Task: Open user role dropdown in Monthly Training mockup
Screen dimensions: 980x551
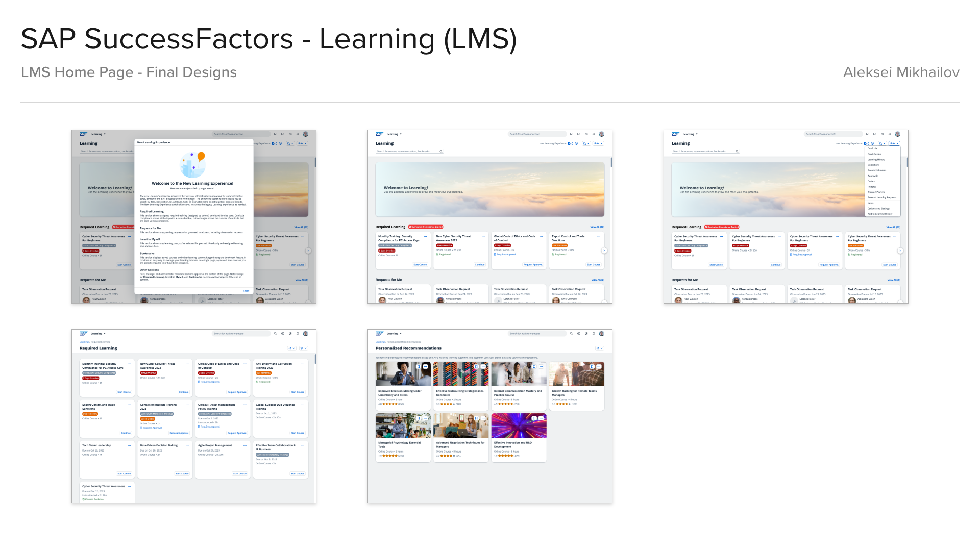Action: tap(586, 143)
